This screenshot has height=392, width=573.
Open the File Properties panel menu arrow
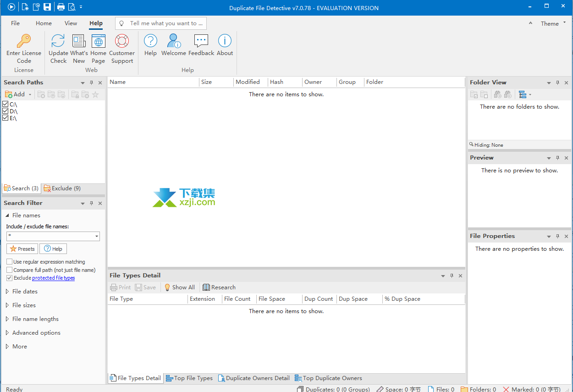[549, 237]
